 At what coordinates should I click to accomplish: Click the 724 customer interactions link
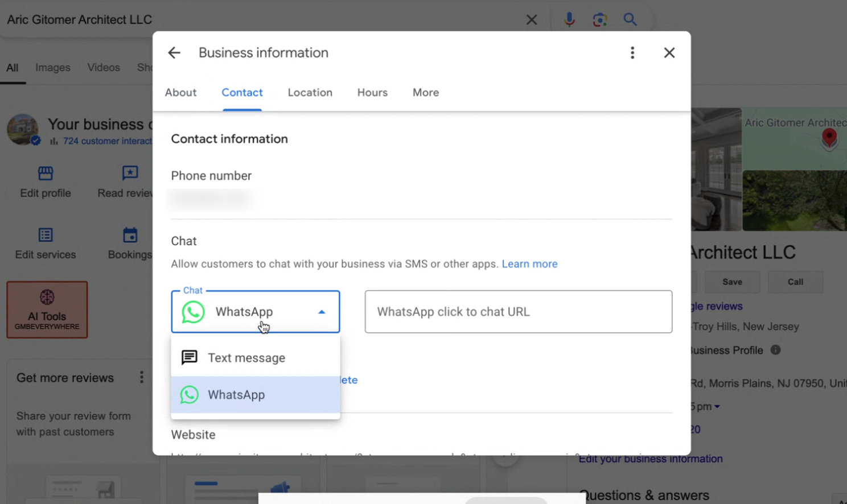pos(108,141)
